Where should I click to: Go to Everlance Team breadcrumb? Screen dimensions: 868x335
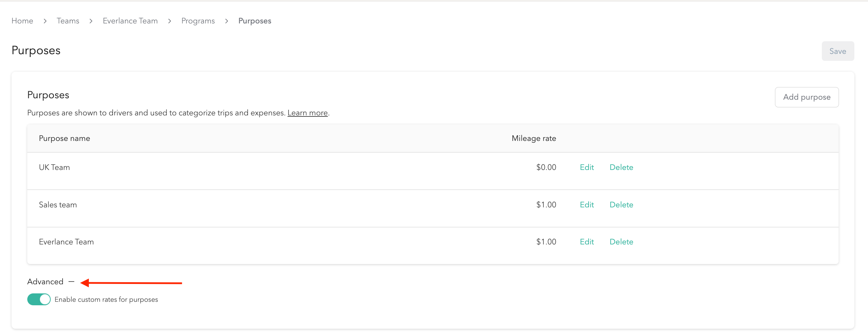coord(130,21)
